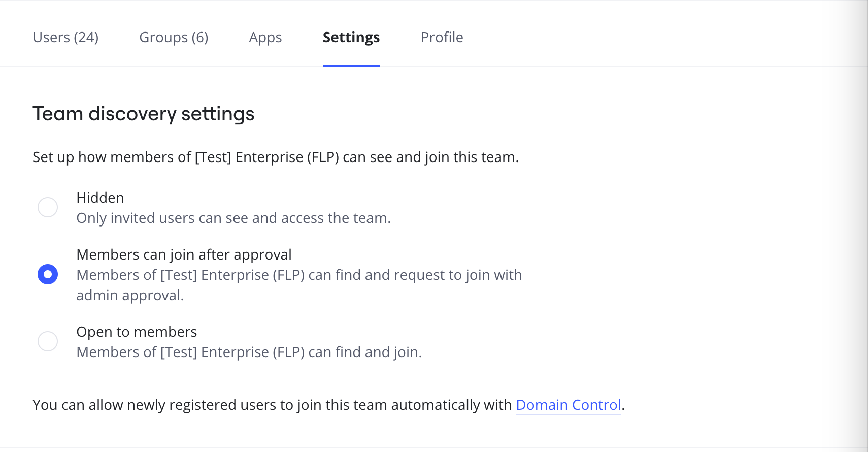This screenshot has height=452, width=868.
Task: Click the 'Set up how members' intro text
Action: tap(275, 157)
